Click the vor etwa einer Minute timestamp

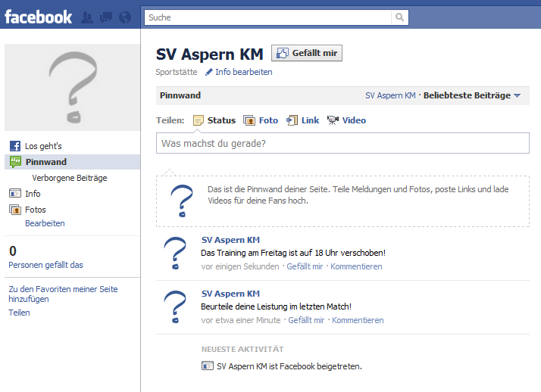[241, 320]
